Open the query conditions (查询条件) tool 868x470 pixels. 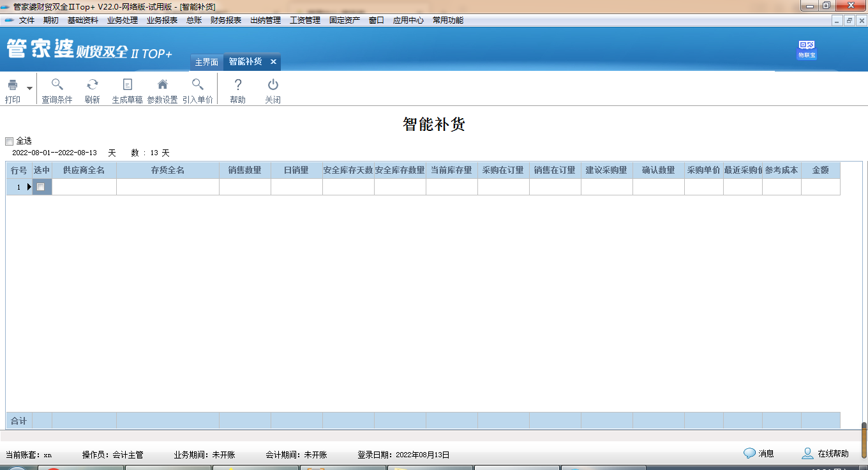(x=57, y=86)
